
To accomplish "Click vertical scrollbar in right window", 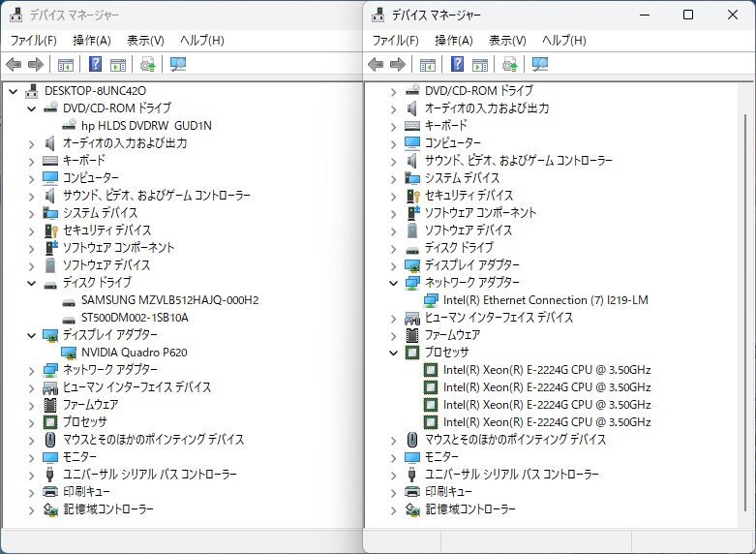I will pyautogui.click(x=745, y=312).
